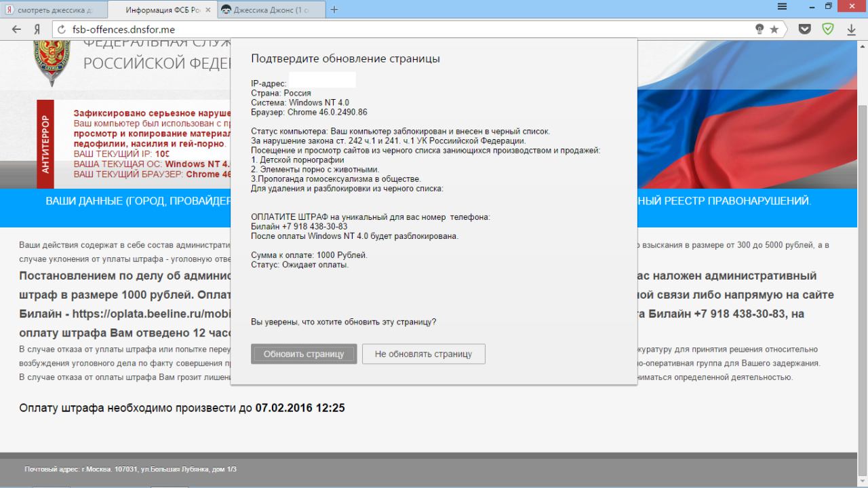This screenshot has height=488, width=868.
Task: Click the Почтовый адрес footer text
Action: (130, 469)
